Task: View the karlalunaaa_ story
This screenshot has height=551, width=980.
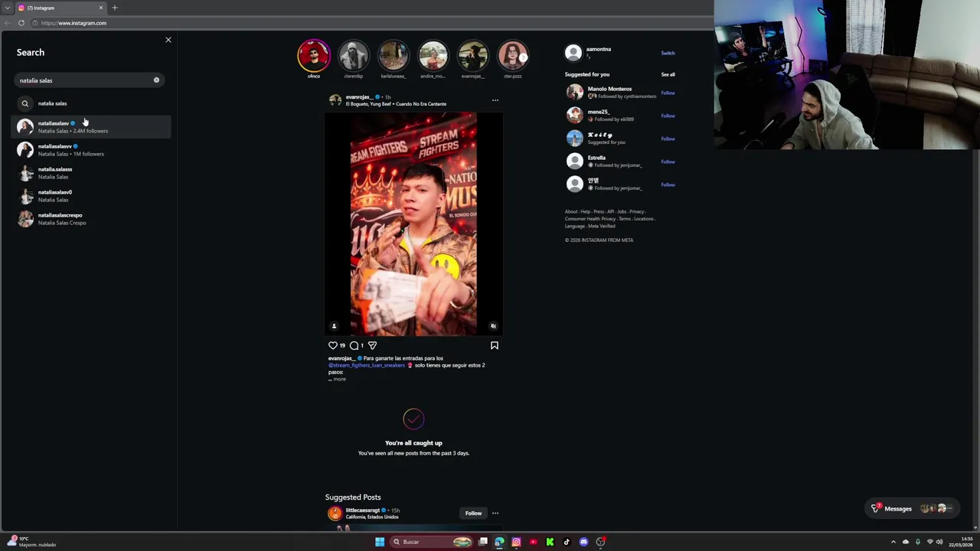Action: [394, 56]
